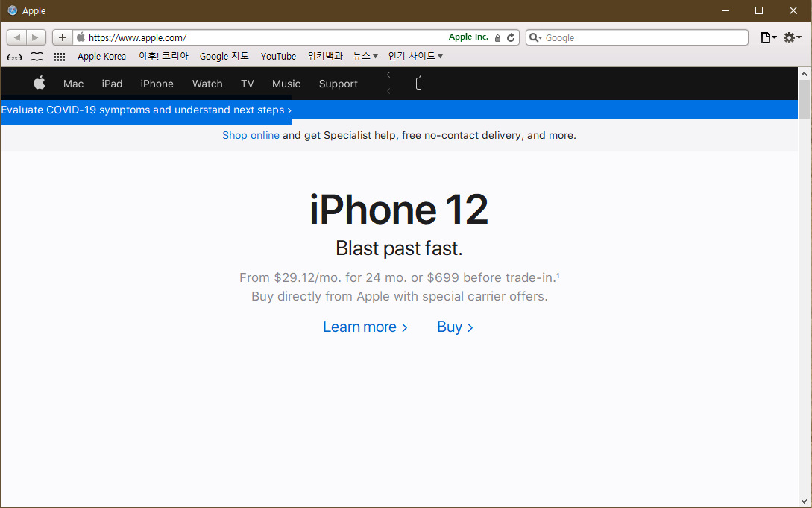Open Top Sites grid icon

(59, 57)
